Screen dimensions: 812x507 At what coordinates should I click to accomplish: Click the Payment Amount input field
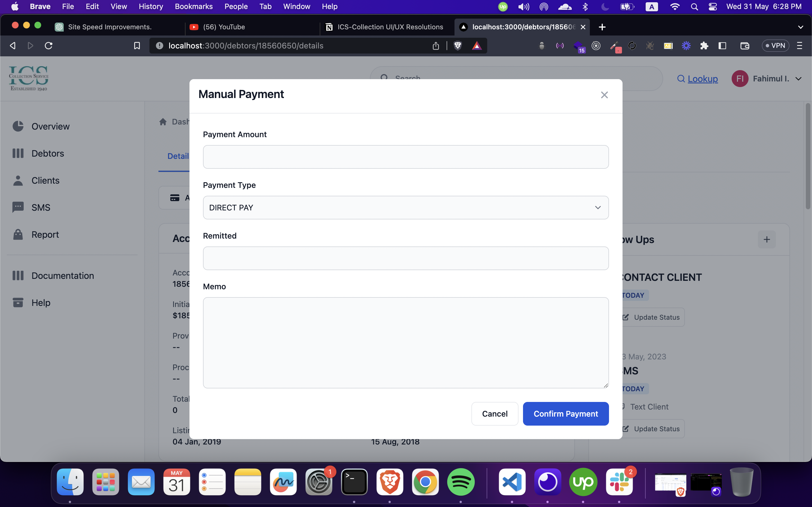[x=405, y=157]
